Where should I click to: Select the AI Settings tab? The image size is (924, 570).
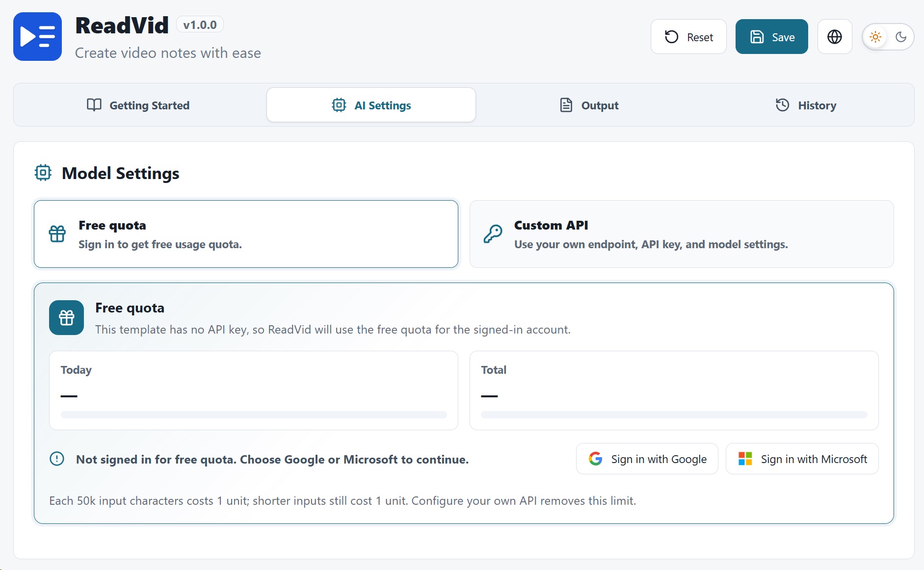click(371, 105)
